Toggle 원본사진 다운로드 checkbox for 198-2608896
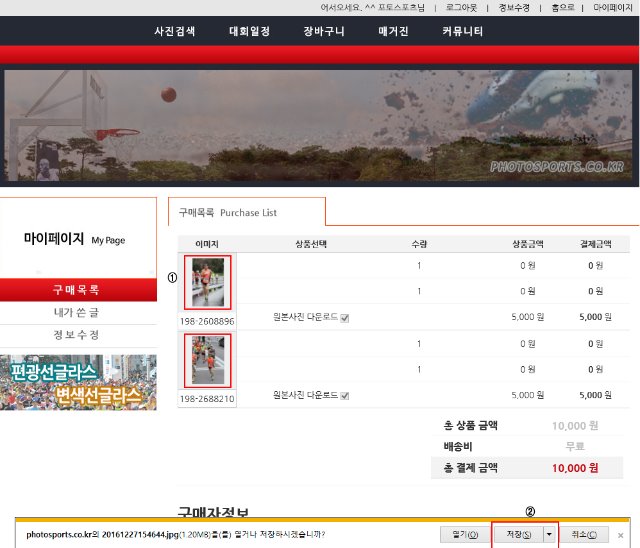 [344, 318]
